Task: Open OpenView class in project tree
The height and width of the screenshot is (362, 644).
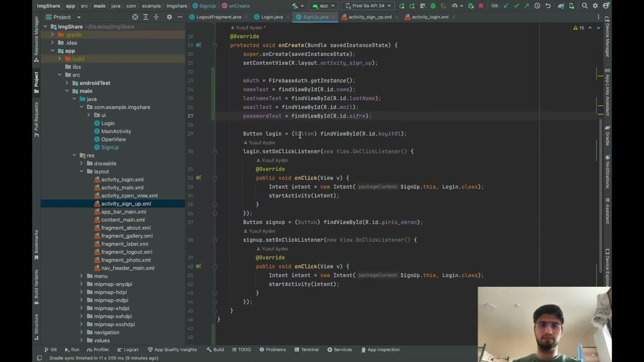Action: [x=114, y=139]
